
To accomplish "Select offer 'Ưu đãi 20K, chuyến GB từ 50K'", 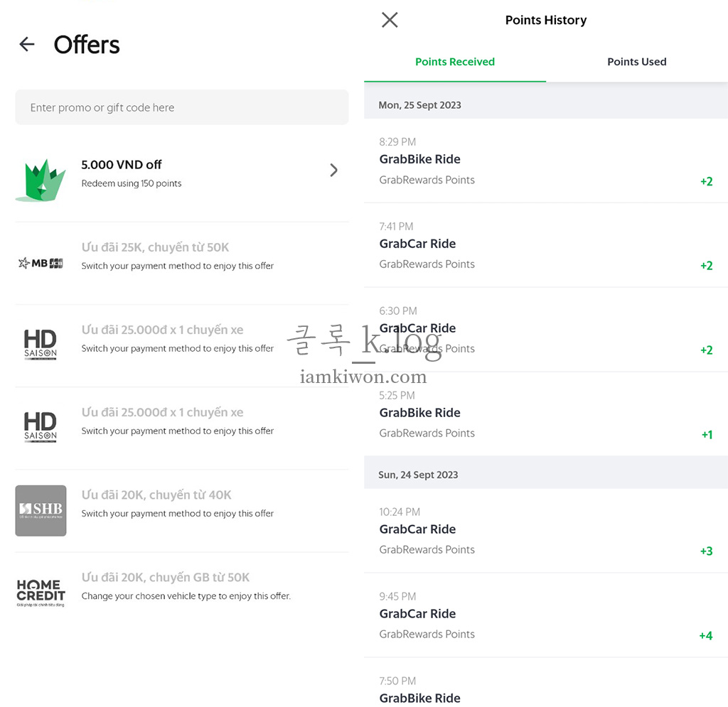I will coord(165,578).
